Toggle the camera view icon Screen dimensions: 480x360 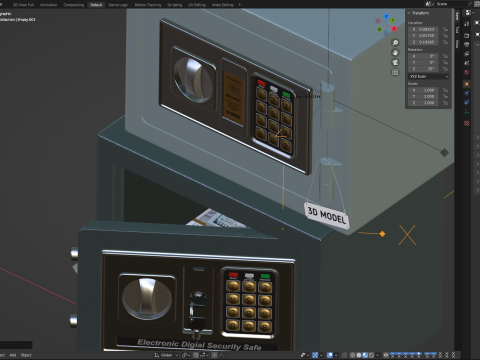coord(395,62)
